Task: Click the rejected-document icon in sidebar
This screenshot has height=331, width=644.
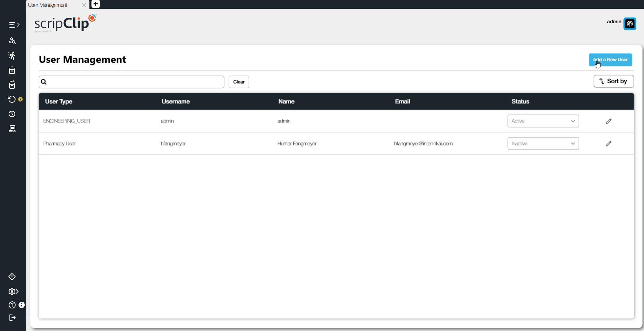Action: tap(12, 129)
